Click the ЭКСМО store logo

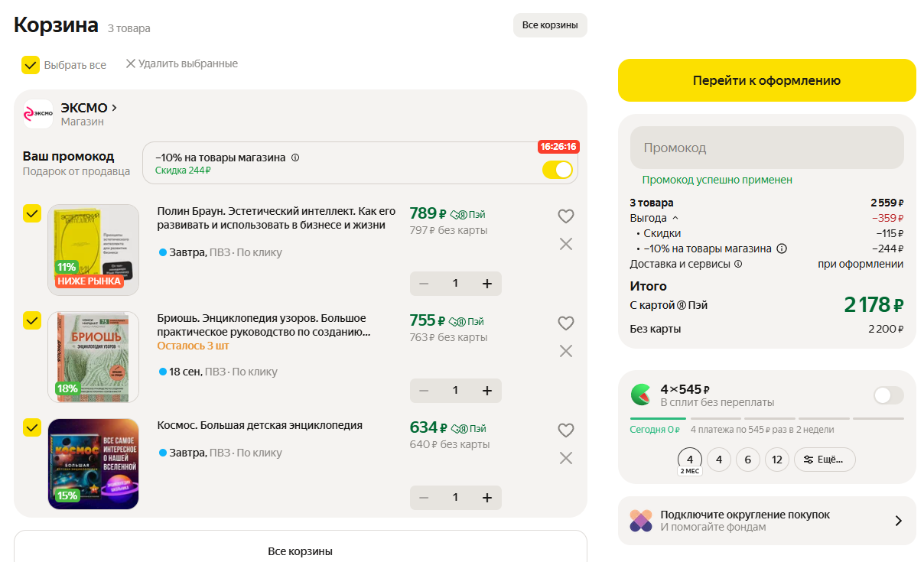pos(38,114)
